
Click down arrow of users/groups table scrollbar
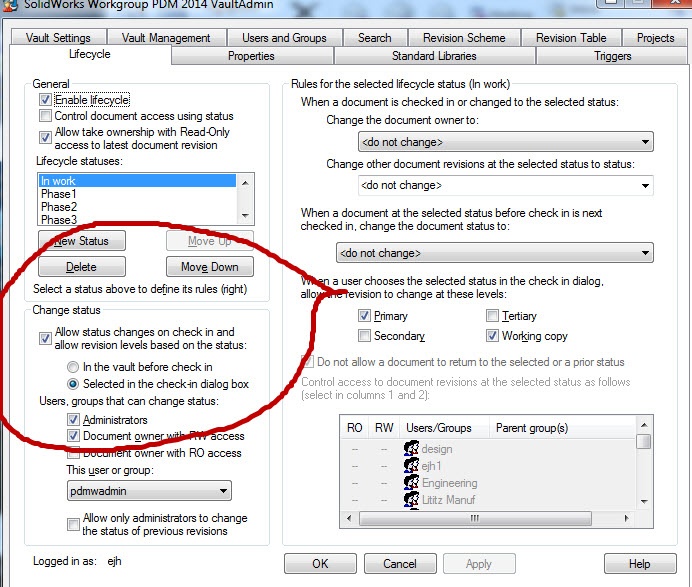(x=644, y=501)
